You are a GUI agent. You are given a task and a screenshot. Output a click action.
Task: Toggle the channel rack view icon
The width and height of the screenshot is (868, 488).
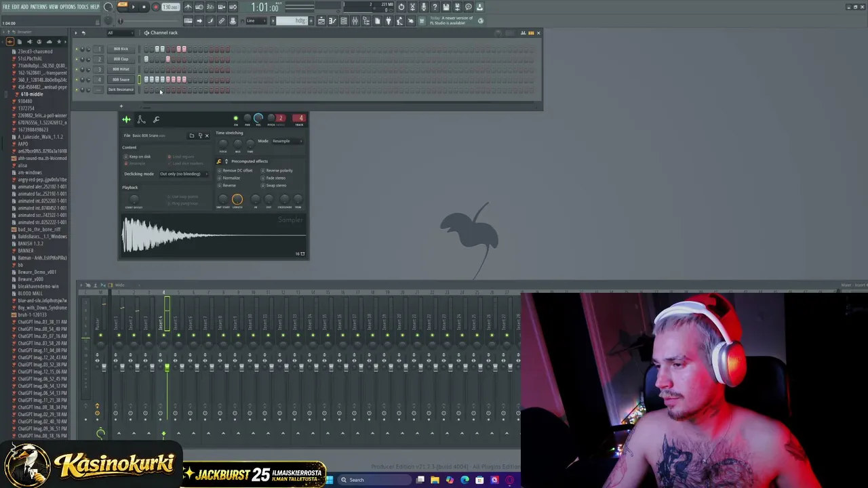click(344, 21)
